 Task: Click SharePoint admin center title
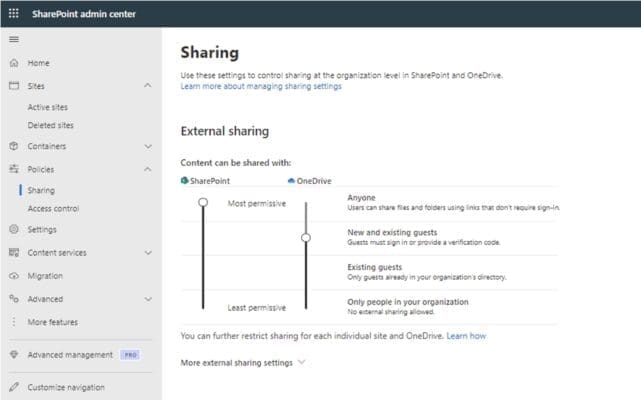[x=84, y=14]
